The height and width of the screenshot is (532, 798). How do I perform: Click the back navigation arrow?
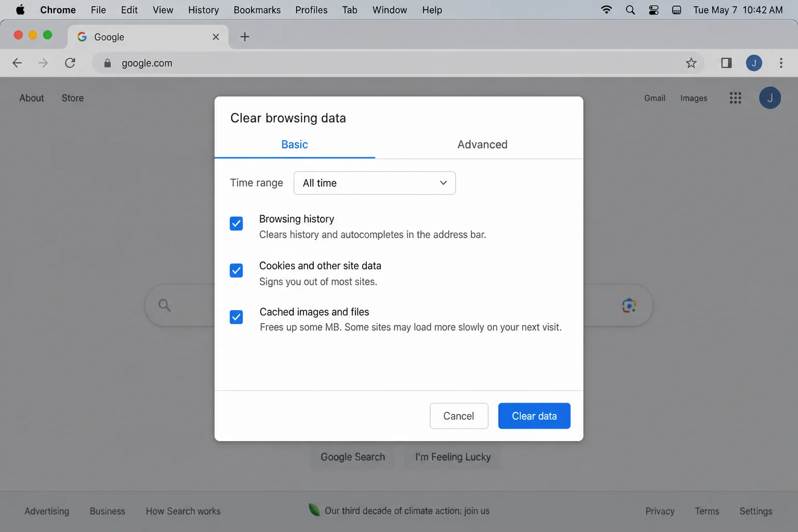coord(17,63)
